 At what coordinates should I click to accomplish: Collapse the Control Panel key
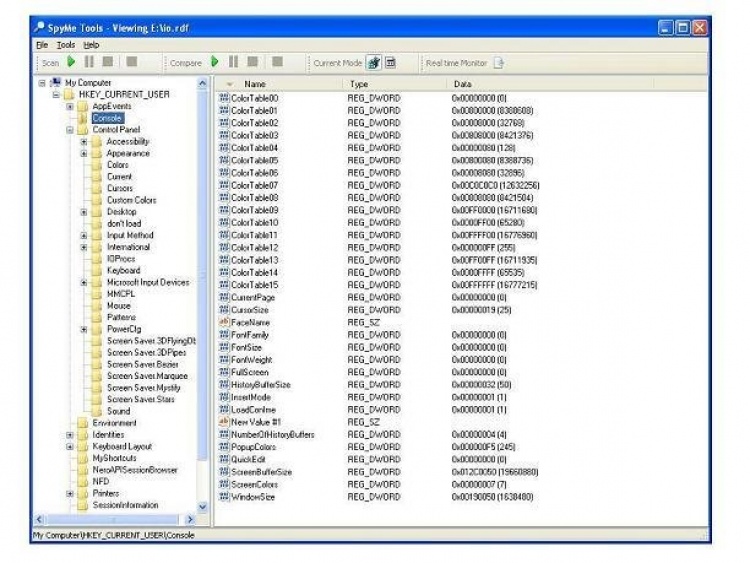coord(70,130)
